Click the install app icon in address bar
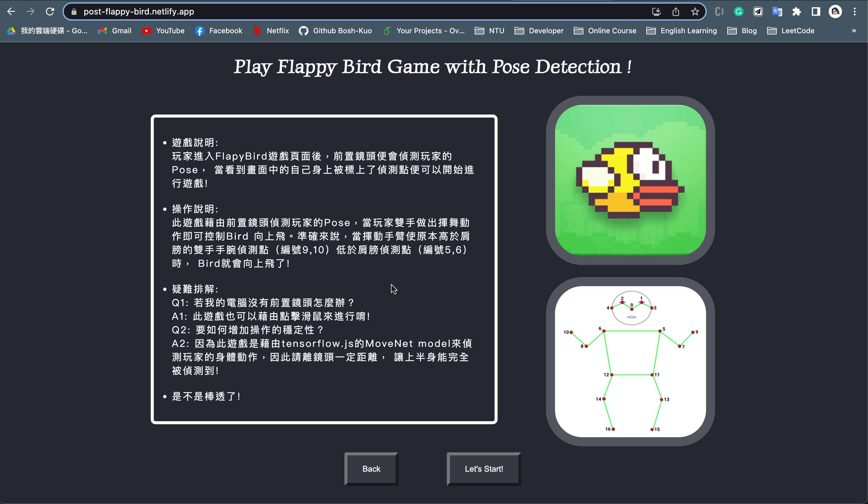 (x=656, y=12)
